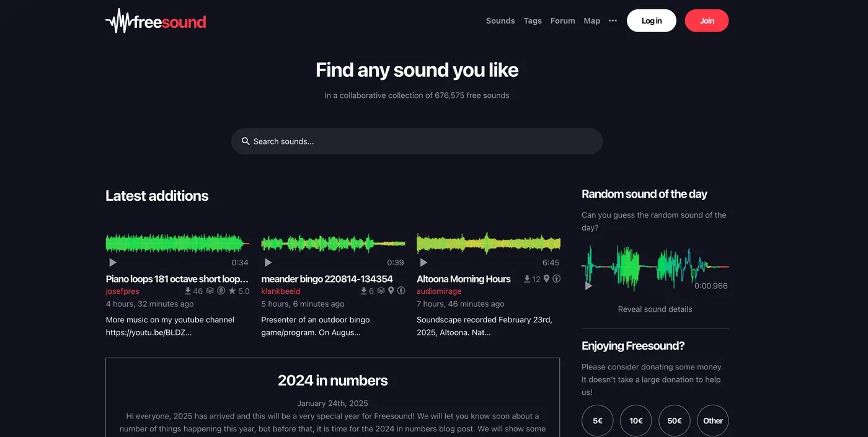Donate 50€
Screen dimensions: 868x437
pos(675,421)
